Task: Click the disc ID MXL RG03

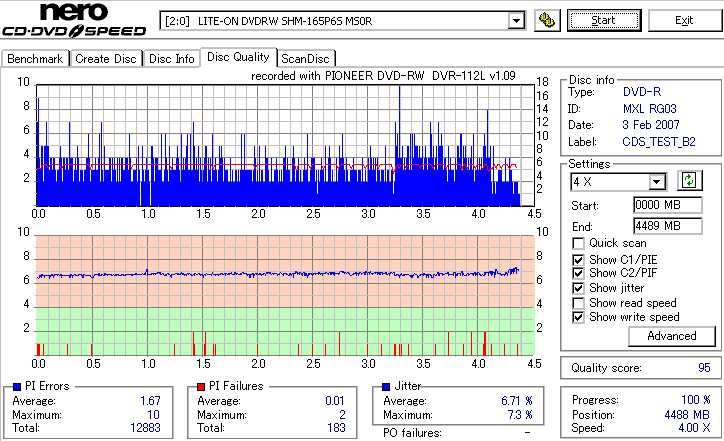Action: [x=650, y=109]
